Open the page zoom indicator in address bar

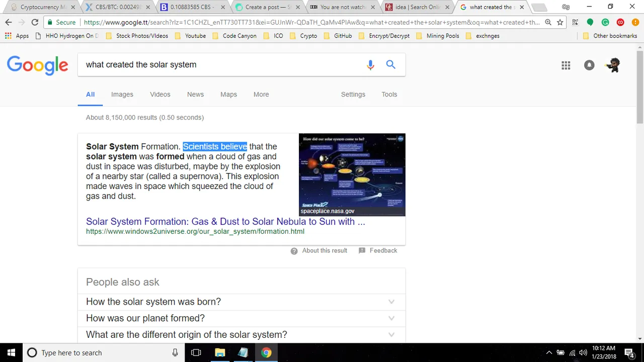(x=548, y=22)
